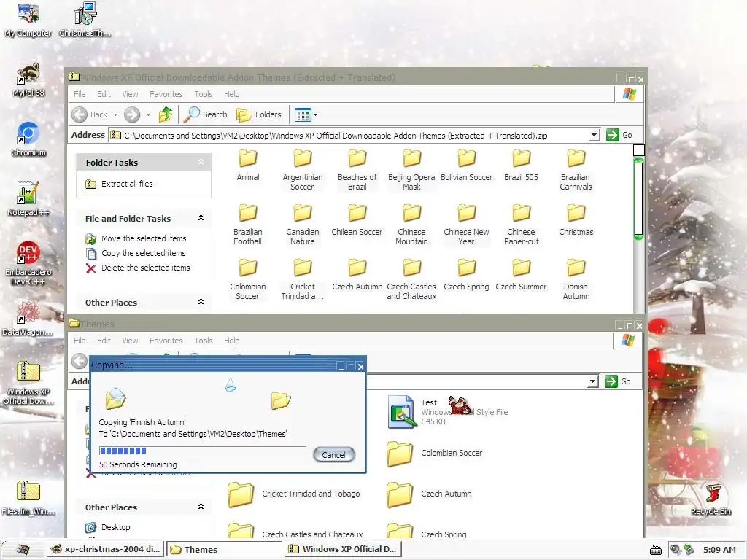Viewport: 747px width, 560px height.
Task: Open Recycle Bin desktop icon
Action: pyautogui.click(x=711, y=499)
